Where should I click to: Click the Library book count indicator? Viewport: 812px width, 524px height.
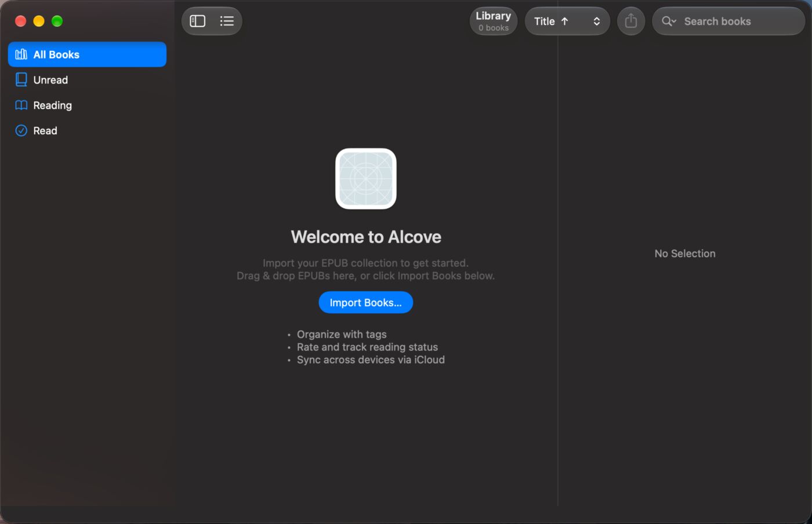coord(494,21)
